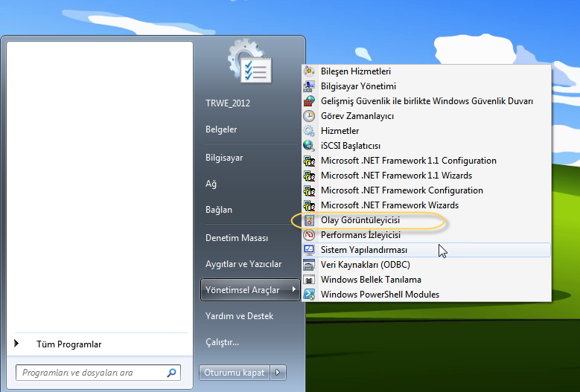Open Bilgisayar from Start menu
The height and width of the screenshot is (392, 580).
point(224,158)
